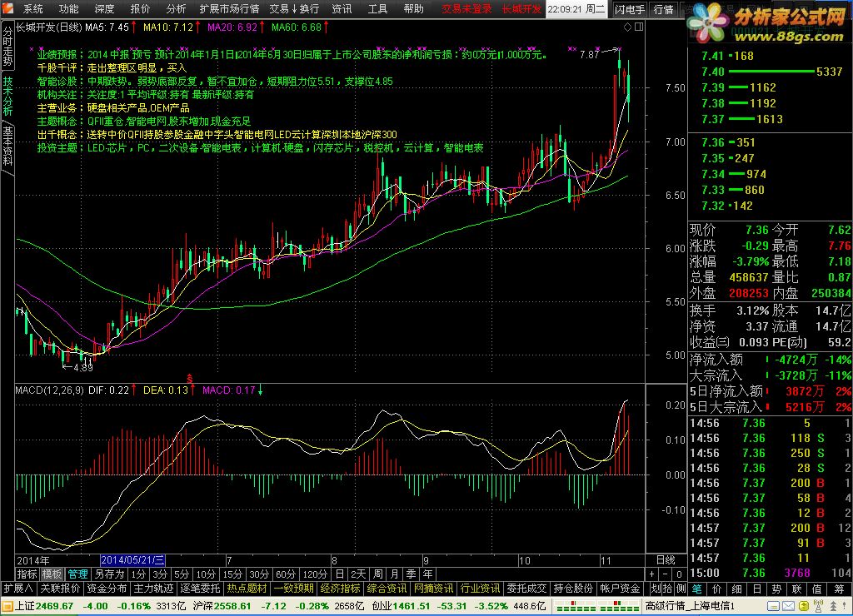
Task: Click the 日线 label beside time axis
Action: [666, 560]
